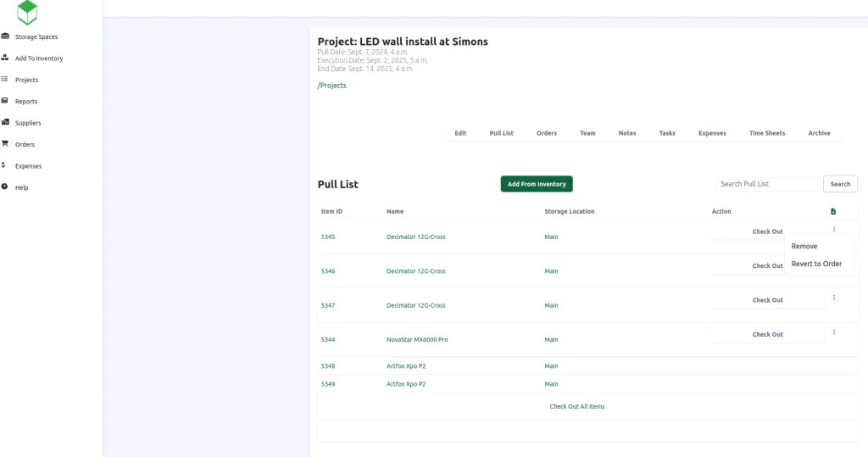Screen dimensions: 868x457
Task: Click the Main storage location for item 5344
Action: click(551, 339)
